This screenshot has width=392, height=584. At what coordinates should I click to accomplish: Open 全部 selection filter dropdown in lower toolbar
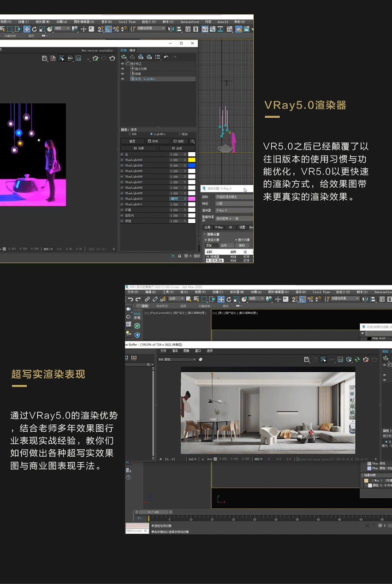[177, 298]
